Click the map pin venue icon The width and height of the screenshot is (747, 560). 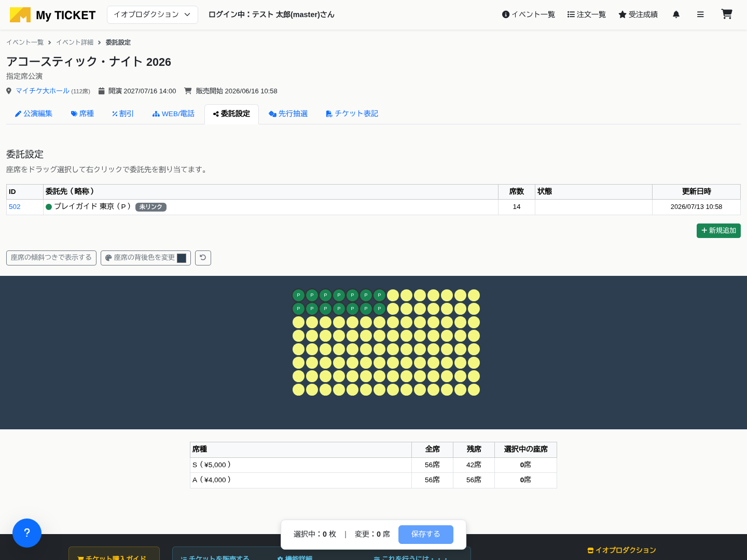(9, 91)
